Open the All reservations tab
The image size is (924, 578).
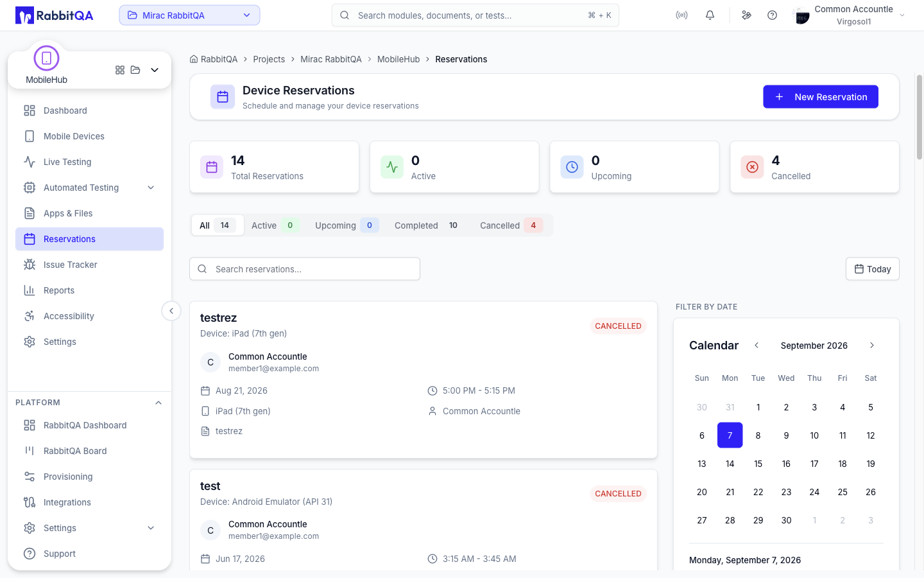coord(218,225)
